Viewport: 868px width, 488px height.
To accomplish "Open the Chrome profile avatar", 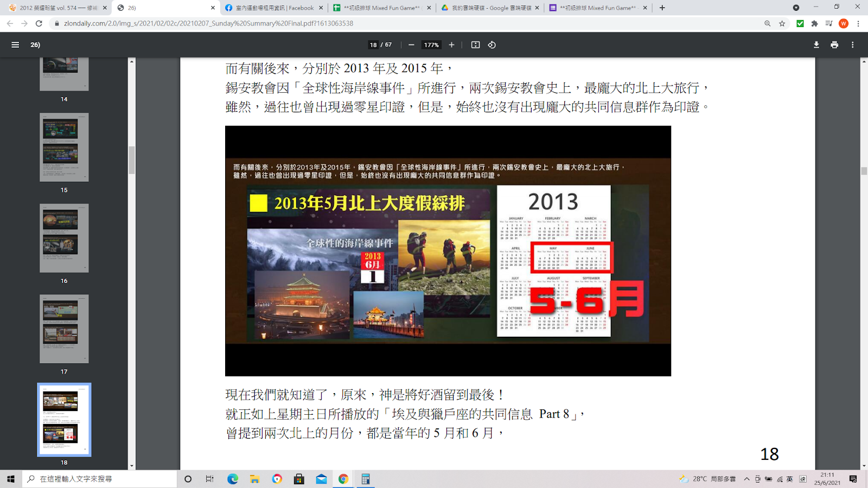I will click(x=844, y=23).
